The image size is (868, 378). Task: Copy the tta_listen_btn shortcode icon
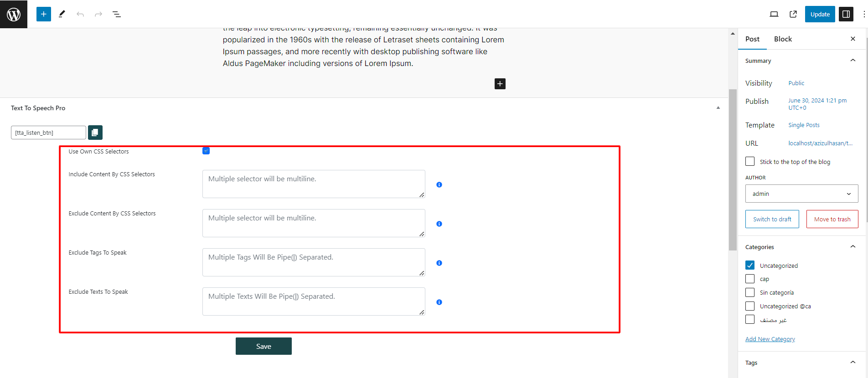[95, 133]
